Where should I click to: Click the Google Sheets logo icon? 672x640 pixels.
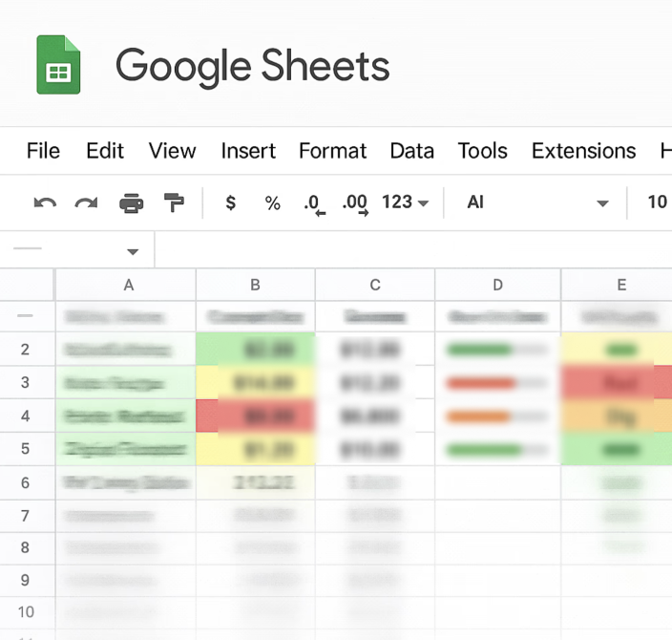pos(58,64)
